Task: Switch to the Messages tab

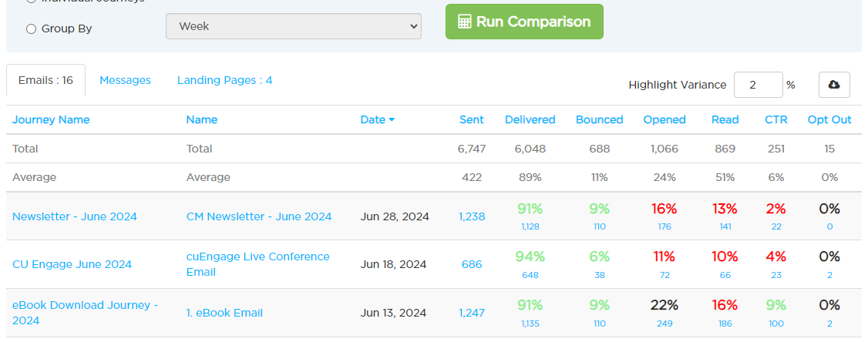Action: tap(125, 80)
